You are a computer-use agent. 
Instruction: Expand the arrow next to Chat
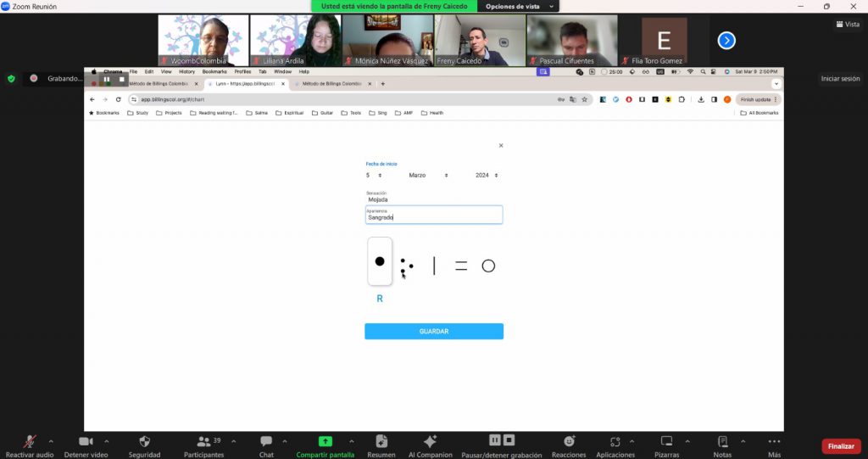pos(285,442)
